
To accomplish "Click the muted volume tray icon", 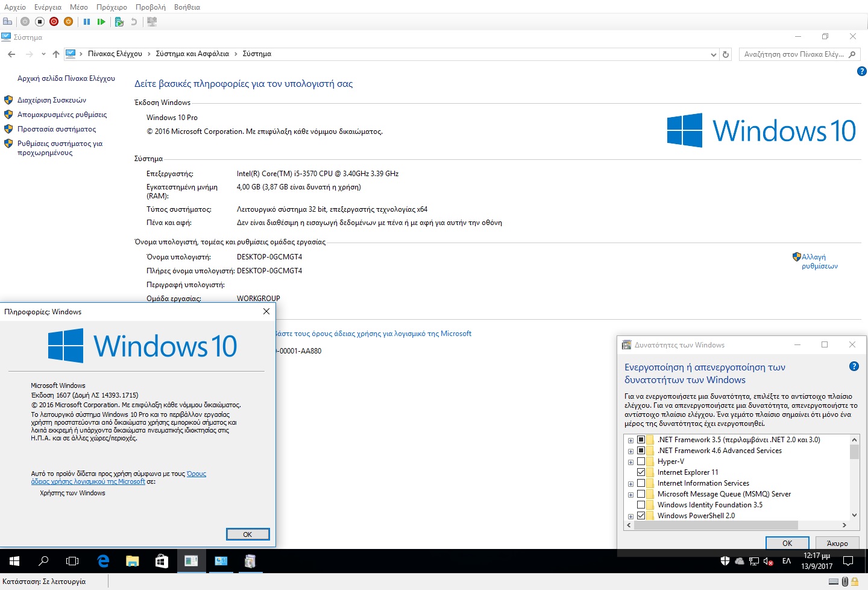I will 769,561.
